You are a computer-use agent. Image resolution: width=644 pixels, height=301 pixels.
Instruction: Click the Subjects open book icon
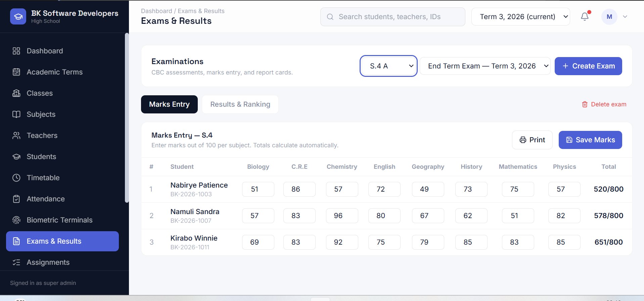pyautogui.click(x=16, y=114)
